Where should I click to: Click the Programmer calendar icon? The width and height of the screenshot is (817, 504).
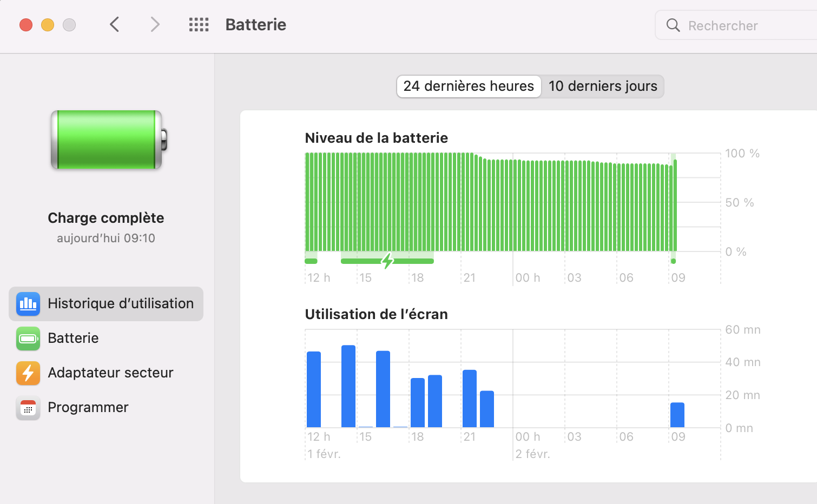(x=28, y=408)
